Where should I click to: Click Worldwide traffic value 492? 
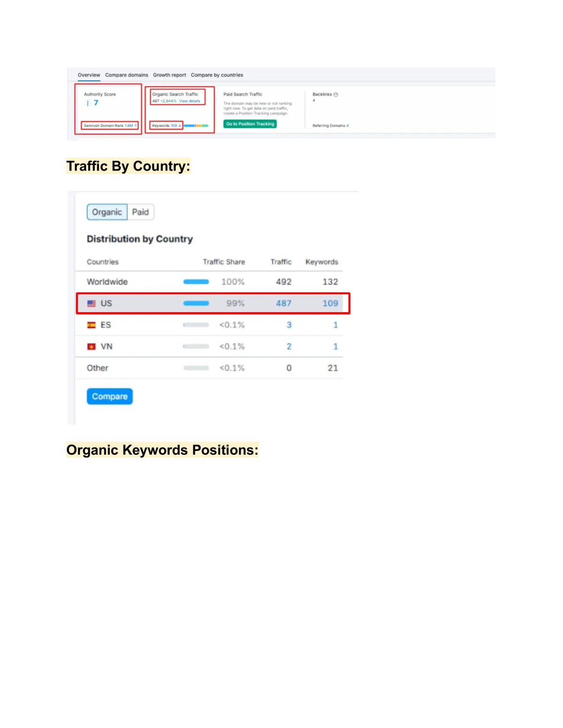click(284, 282)
